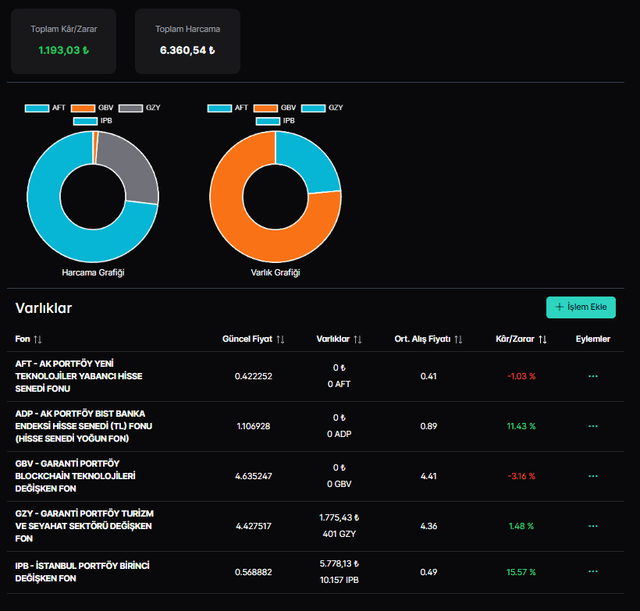Sort by Kâr/Zarar column

tap(522, 339)
